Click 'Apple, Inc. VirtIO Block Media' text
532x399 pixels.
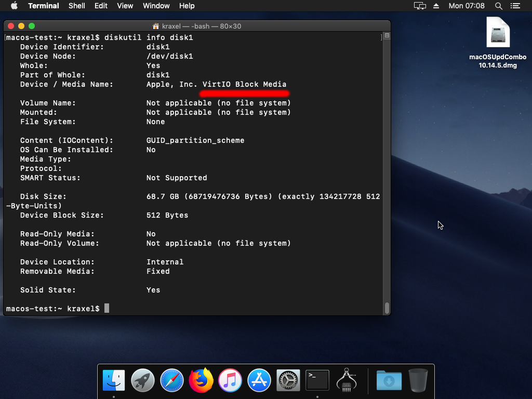click(217, 85)
